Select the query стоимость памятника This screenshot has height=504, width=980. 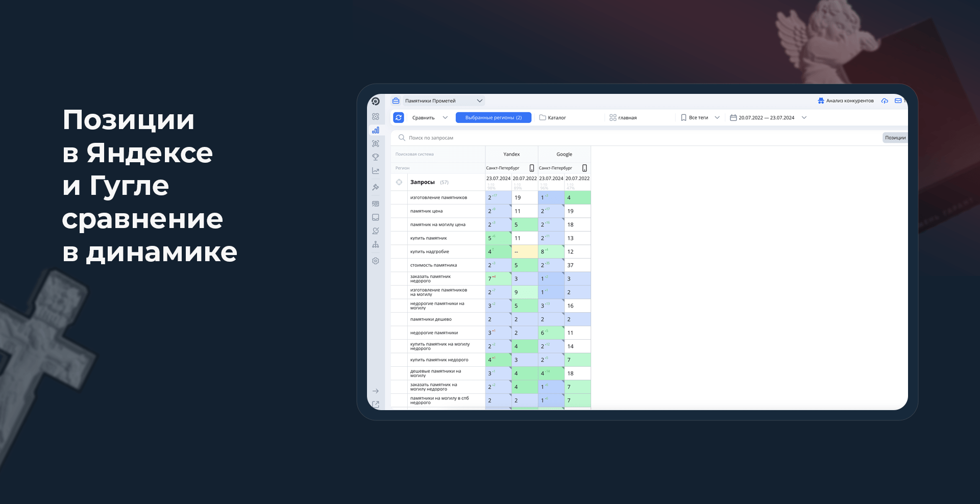[x=433, y=265]
